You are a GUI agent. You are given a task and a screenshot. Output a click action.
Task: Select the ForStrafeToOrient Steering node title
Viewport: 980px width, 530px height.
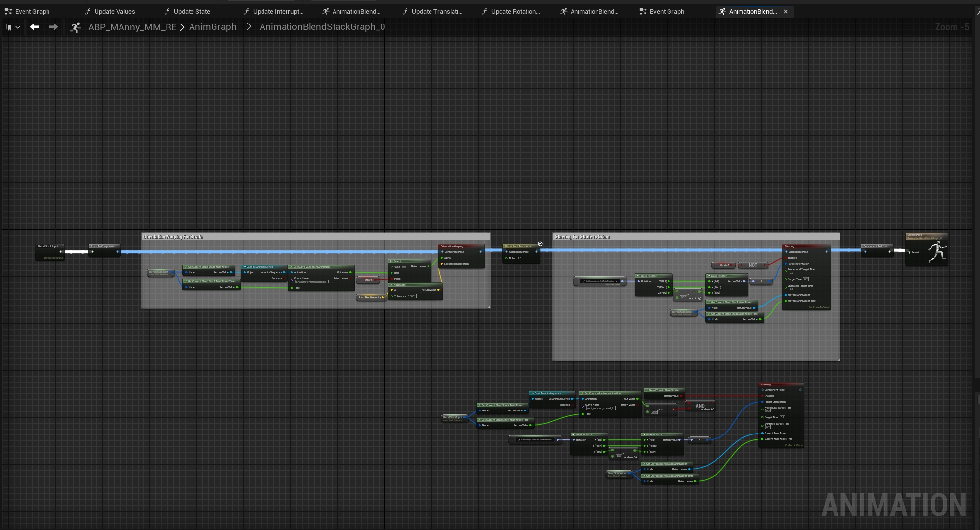pyautogui.click(x=806, y=246)
